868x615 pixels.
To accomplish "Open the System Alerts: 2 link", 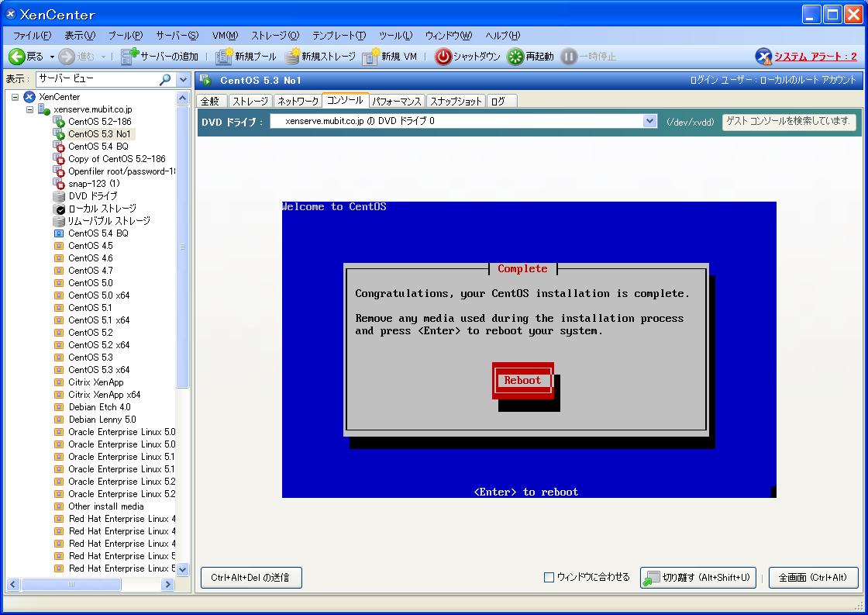I will [x=815, y=57].
